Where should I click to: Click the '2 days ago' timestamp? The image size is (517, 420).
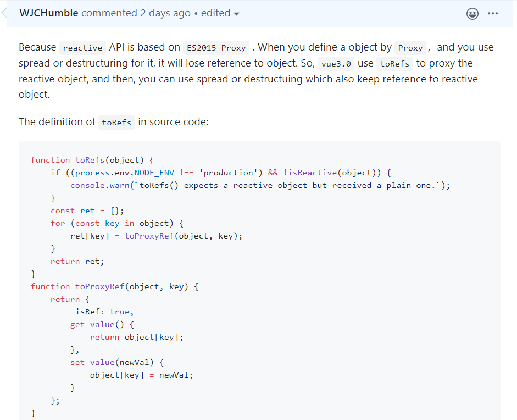[x=165, y=13]
